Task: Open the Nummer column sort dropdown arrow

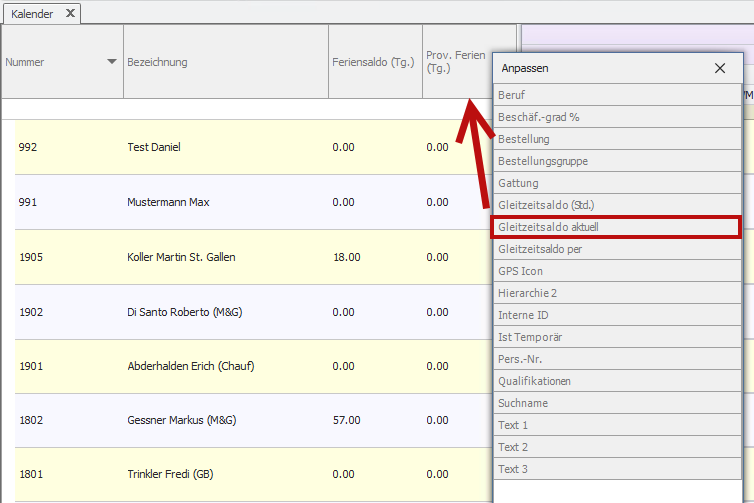Action: click(x=111, y=62)
